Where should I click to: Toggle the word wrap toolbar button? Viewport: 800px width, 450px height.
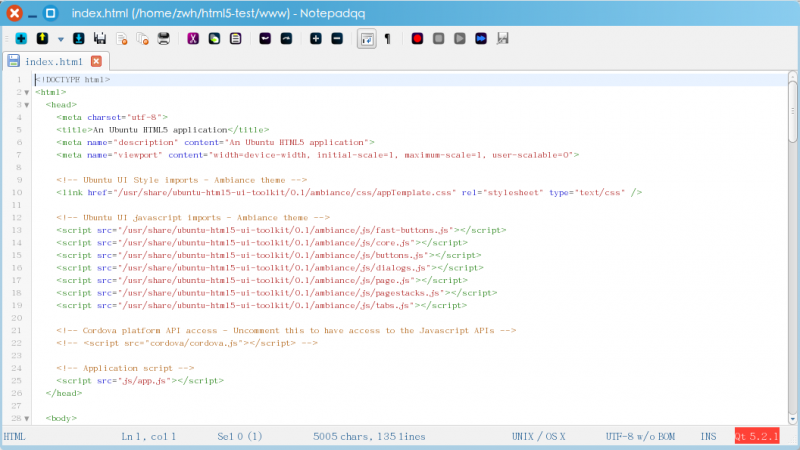coord(367,38)
